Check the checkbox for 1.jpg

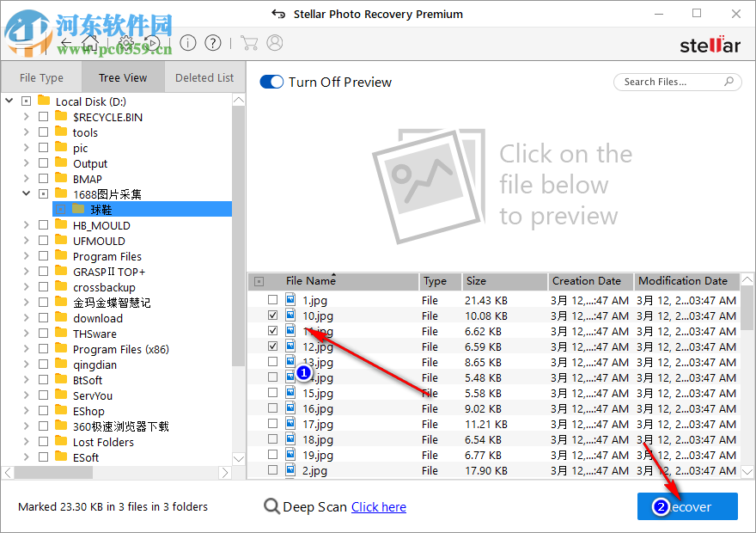tap(272, 299)
